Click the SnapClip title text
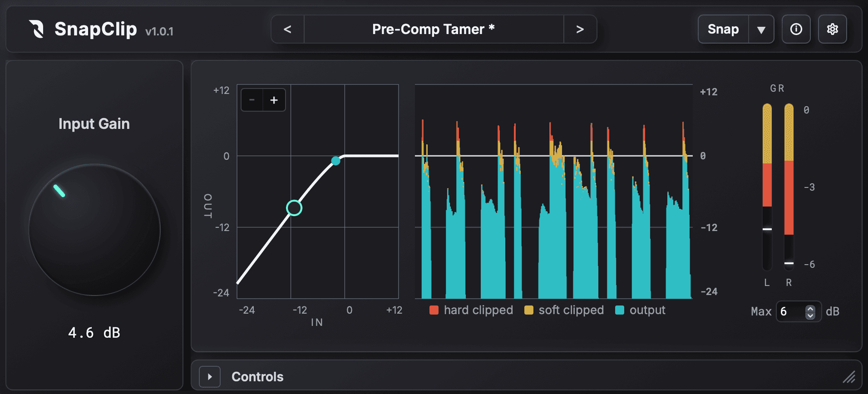The image size is (868, 394). tap(96, 29)
